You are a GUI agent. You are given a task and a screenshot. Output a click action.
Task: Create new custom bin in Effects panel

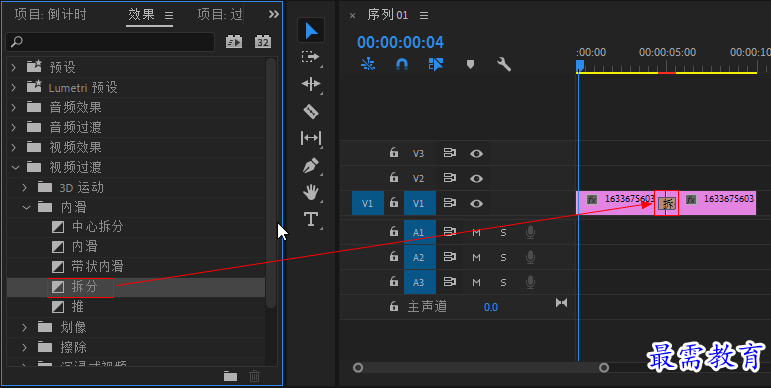coord(230,377)
